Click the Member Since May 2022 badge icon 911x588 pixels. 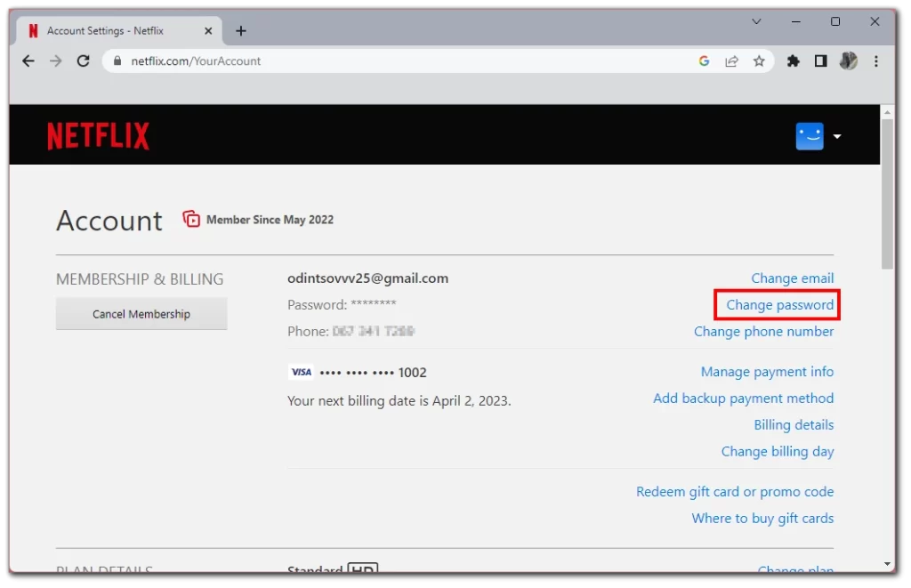point(191,219)
